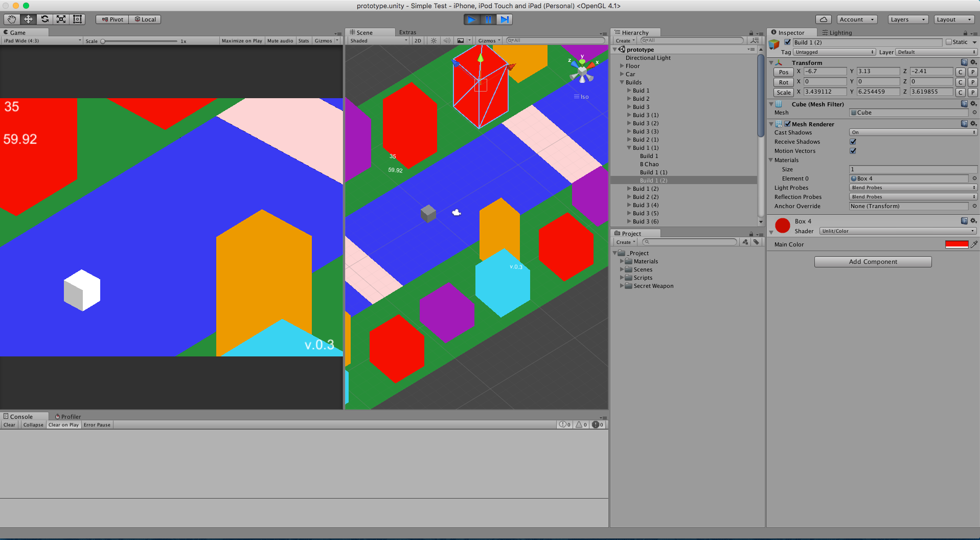The image size is (980, 540).
Task: Toggle the Static checkbox
Action: pyautogui.click(x=949, y=42)
